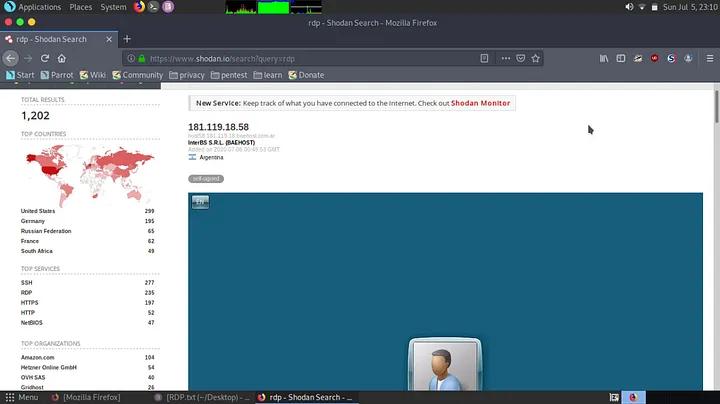The height and width of the screenshot is (404, 720).
Task: Click the forward navigation arrow
Action: click(28, 58)
